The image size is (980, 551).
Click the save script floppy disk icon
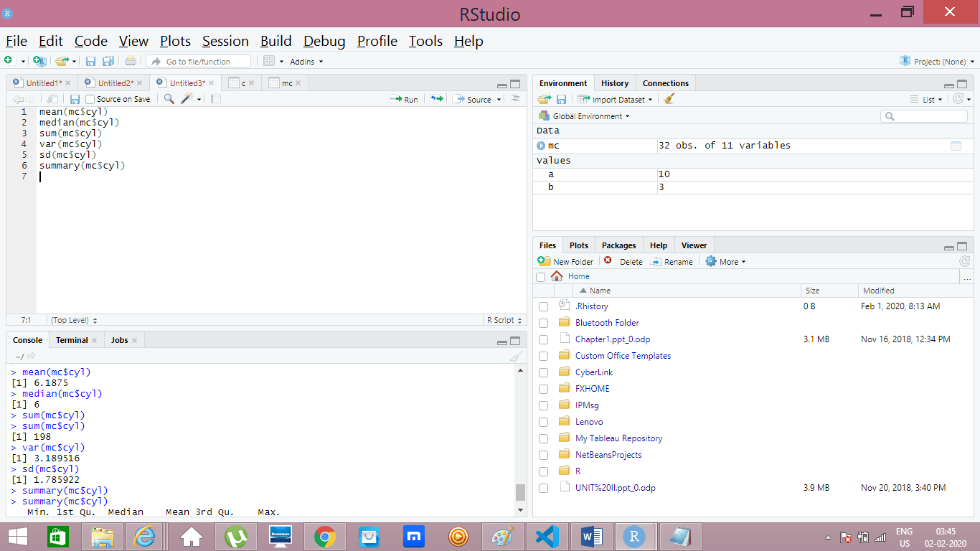[75, 99]
